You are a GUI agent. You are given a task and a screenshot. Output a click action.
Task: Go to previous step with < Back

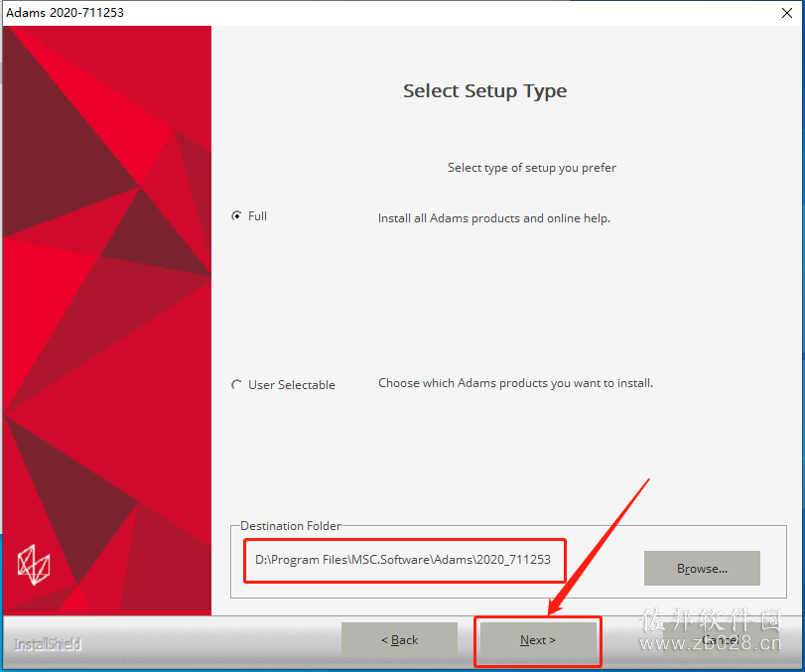(x=399, y=640)
